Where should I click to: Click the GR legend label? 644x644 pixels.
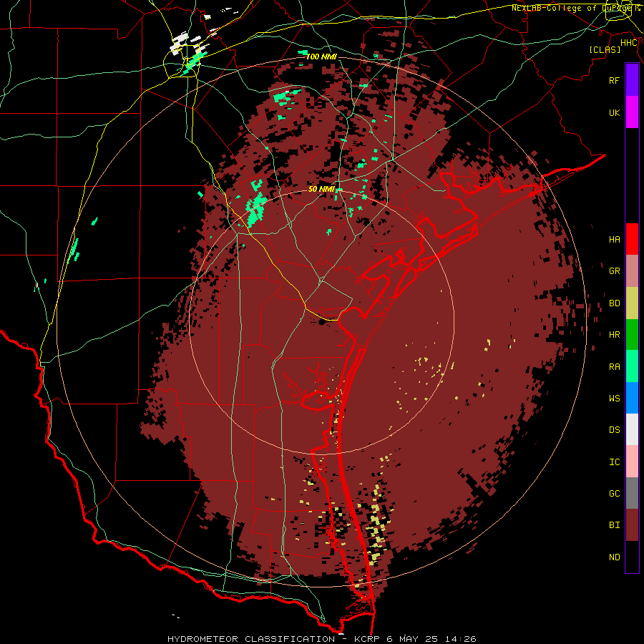pos(614,271)
